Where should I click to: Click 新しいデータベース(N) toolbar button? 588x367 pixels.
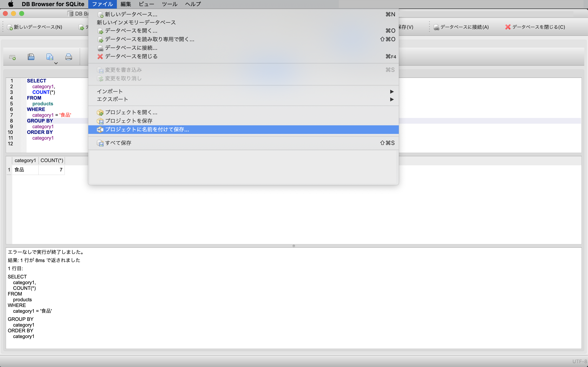(x=35, y=27)
